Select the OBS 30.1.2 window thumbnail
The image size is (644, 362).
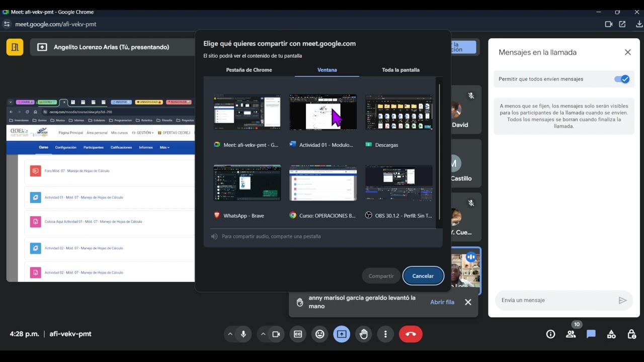(x=399, y=183)
